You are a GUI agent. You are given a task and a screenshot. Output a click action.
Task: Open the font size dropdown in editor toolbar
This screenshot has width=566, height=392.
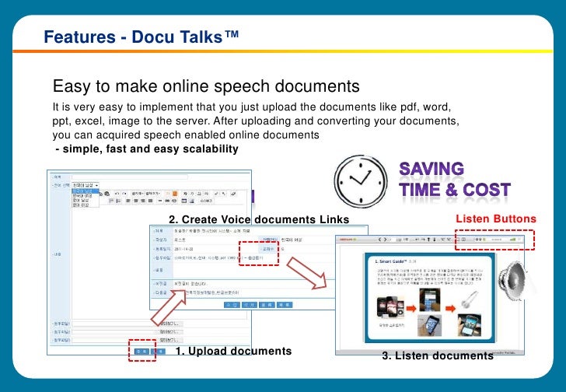(152, 194)
